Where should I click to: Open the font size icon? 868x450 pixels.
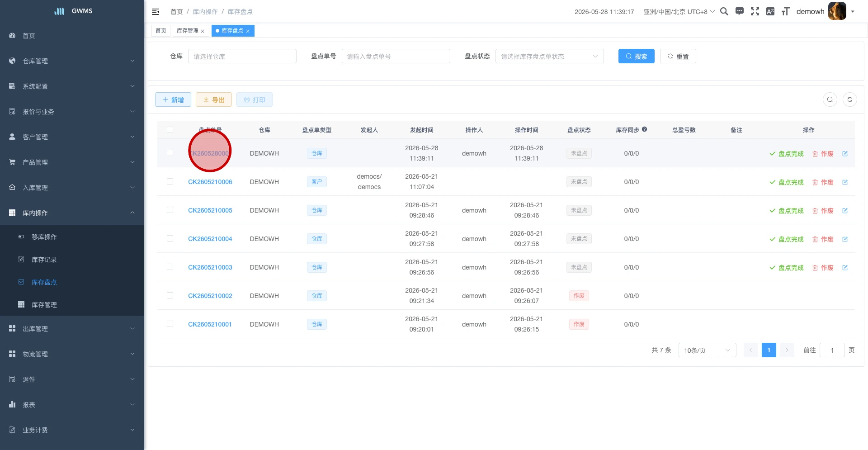(786, 11)
